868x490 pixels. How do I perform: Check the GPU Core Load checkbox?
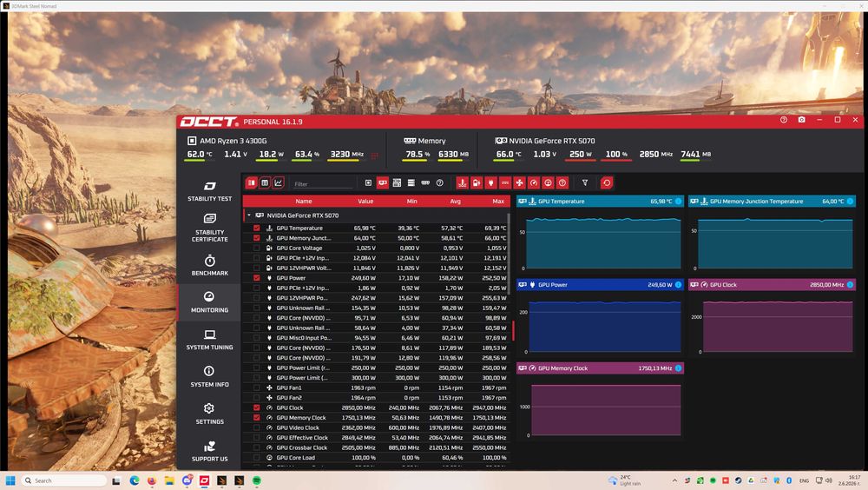point(256,457)
